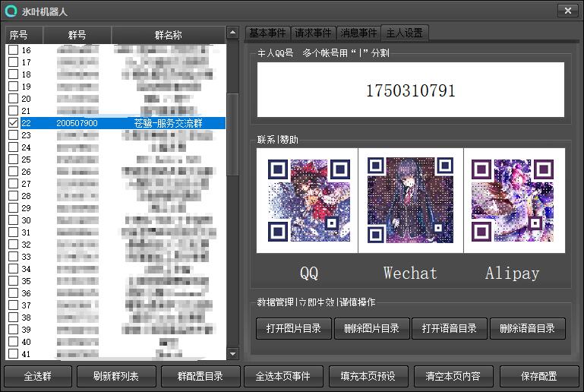
Task: Click the 删除图片目录 button
Action: click(x=371, y=328)
